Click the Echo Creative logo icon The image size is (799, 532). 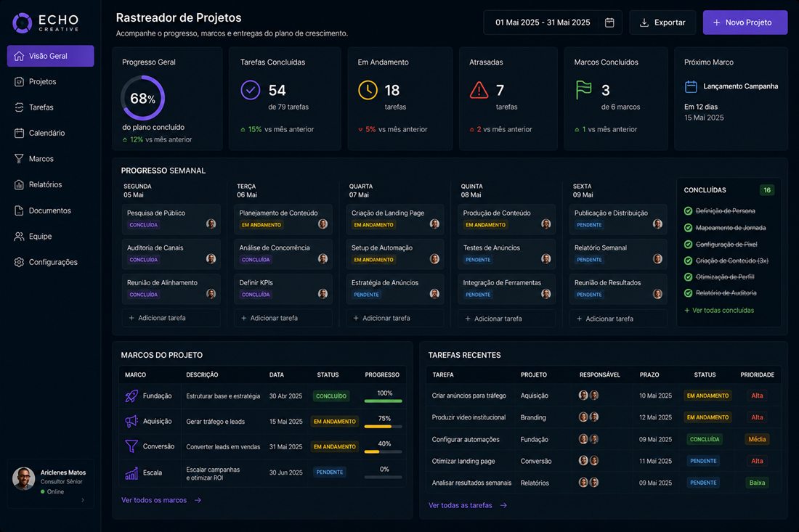[22, 23]
